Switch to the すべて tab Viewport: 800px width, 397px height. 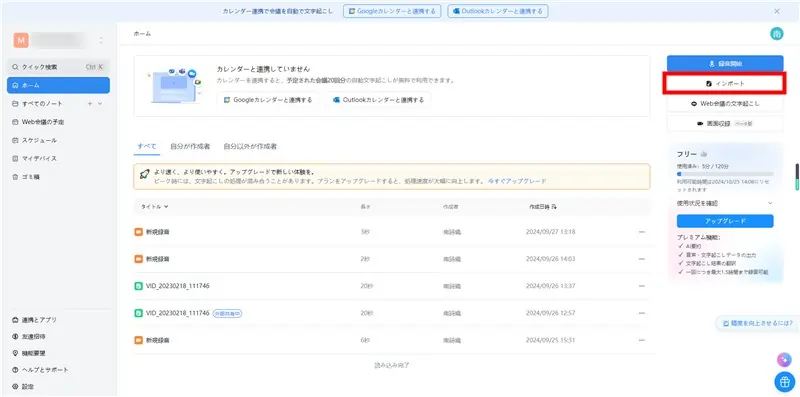(x=147, y=146)
